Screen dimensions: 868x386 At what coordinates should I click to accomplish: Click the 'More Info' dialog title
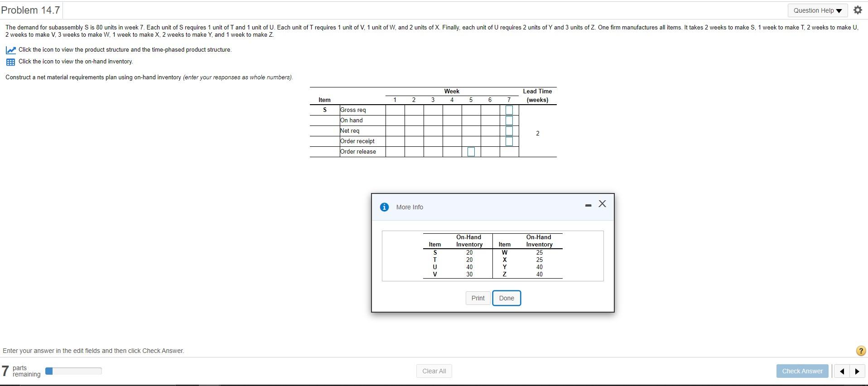(410, 207)
